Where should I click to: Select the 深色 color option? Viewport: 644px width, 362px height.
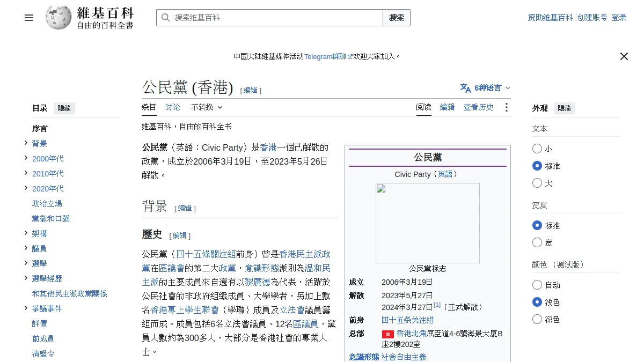tap(537, 319)
